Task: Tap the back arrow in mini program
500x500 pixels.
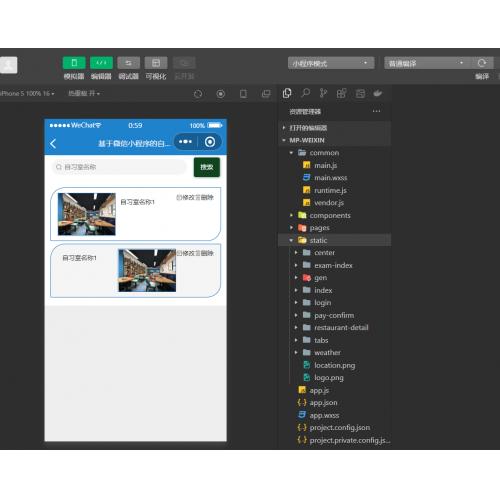Action: (53, 144)
